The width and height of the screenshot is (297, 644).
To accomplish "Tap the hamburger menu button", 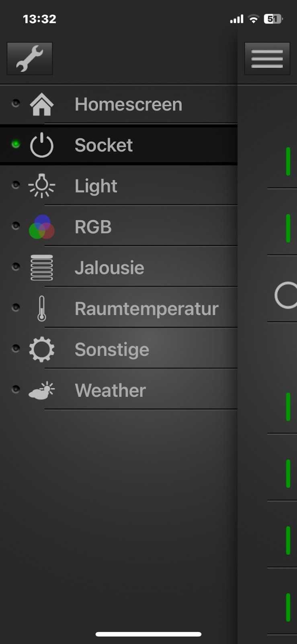I will [267, 58].
